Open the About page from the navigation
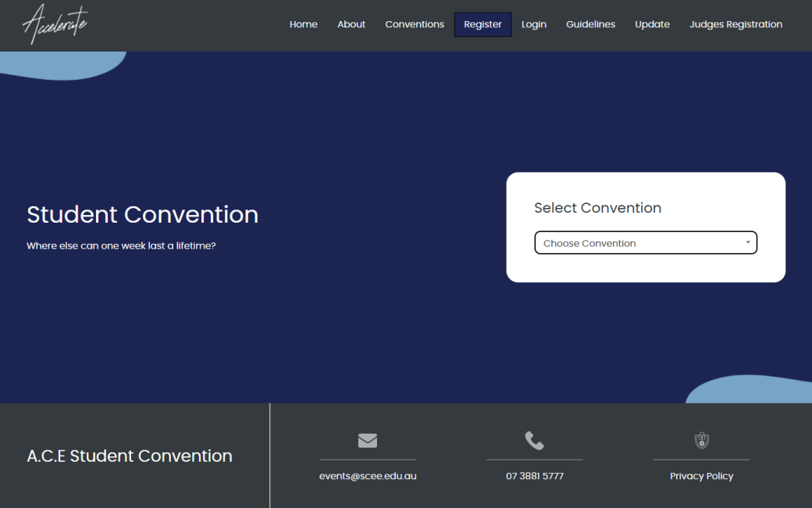The width and height of the screenshot is (812, 508). pyautogui.click(x=351, y=24)
